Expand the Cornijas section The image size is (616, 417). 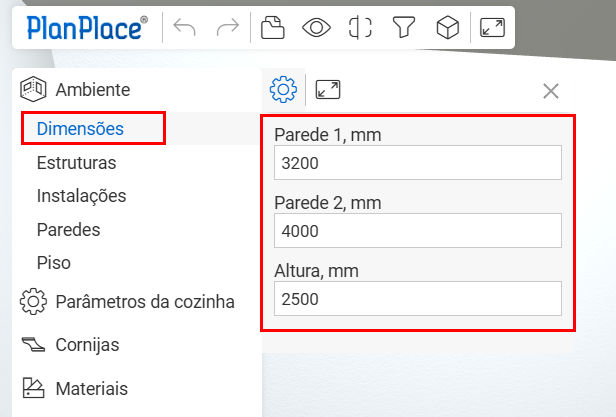[x=87, y=345]
